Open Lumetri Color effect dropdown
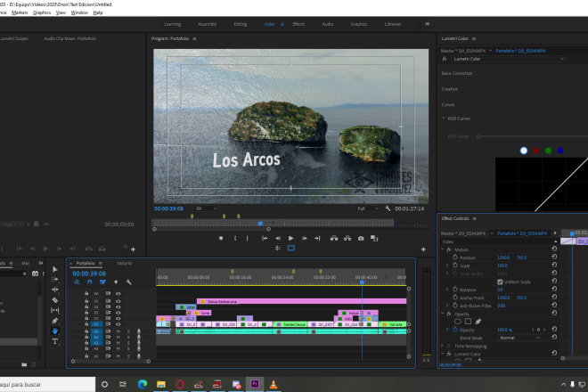 (508, 59)
